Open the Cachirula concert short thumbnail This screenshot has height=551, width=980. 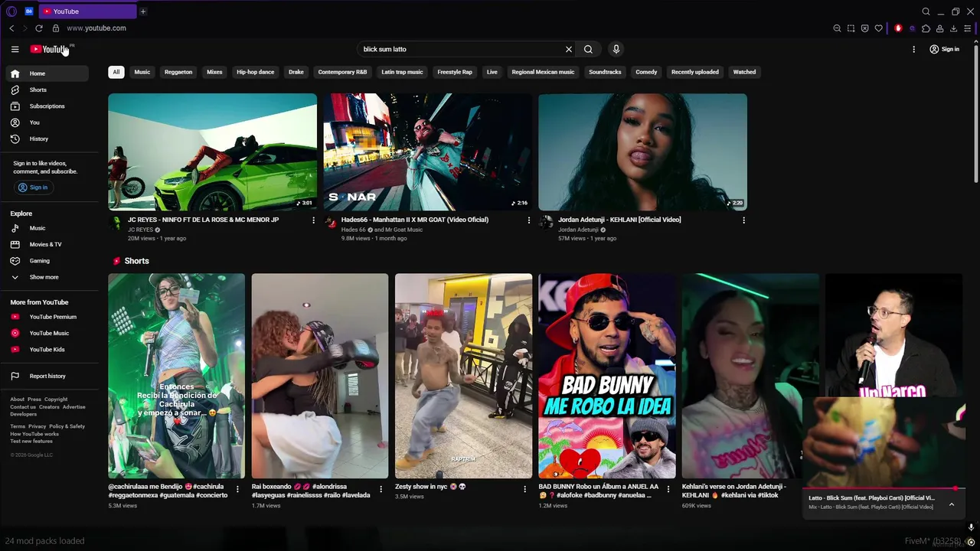pos(176,376)
